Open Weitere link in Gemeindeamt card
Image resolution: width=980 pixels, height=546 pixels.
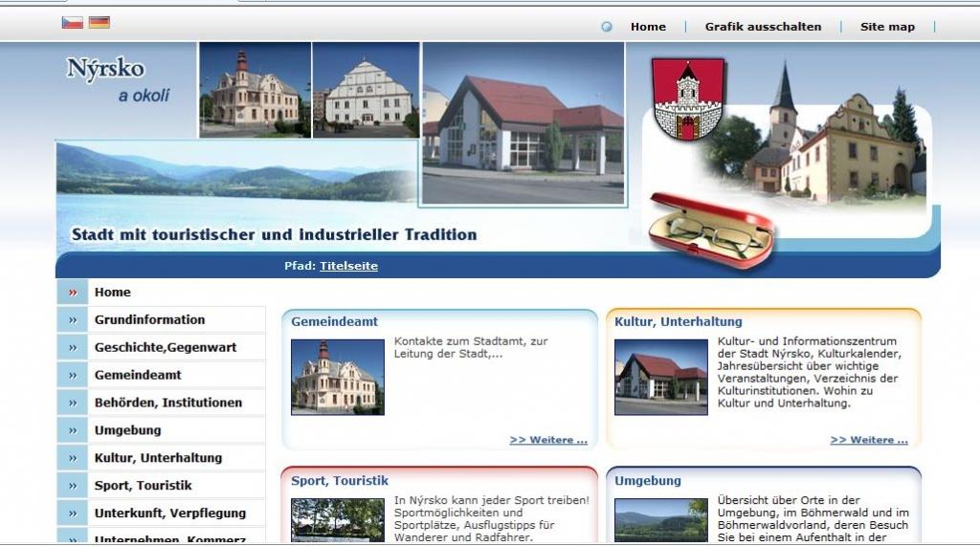click(548, 440)
